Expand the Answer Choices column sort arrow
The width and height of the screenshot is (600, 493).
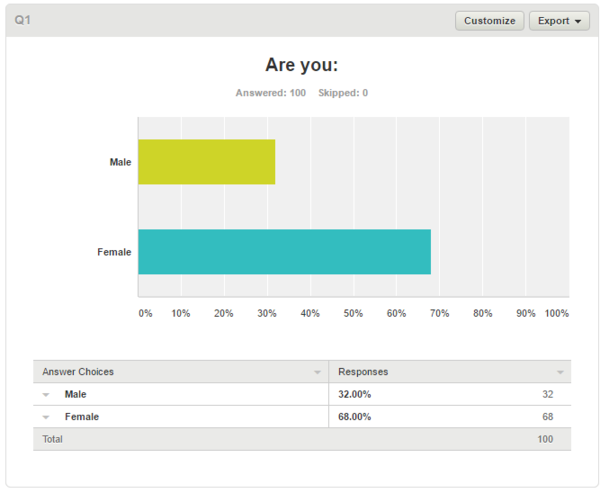[x=317, y=372]
